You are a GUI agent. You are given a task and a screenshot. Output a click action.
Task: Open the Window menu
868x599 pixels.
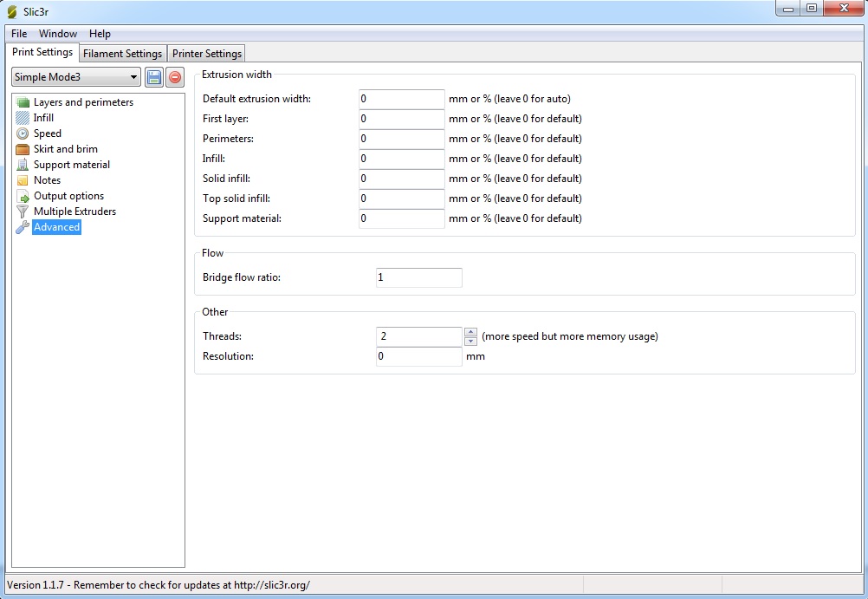coord(58,34)
